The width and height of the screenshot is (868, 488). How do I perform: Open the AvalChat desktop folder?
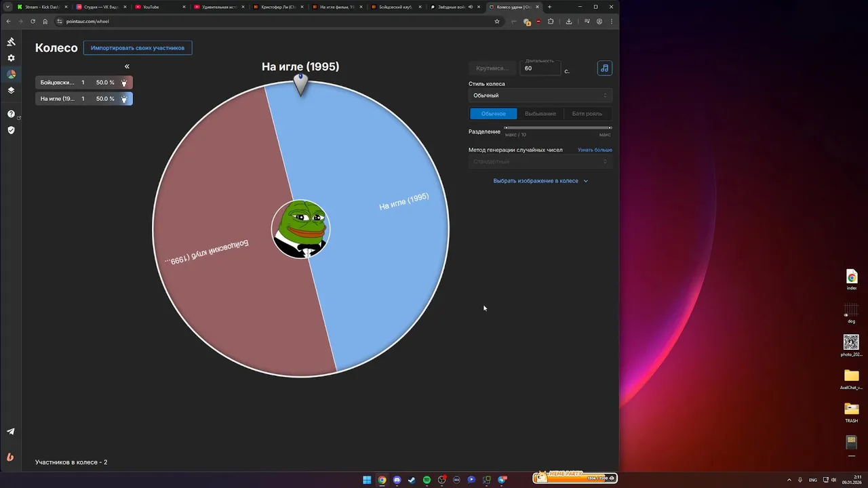pos(852,379)
